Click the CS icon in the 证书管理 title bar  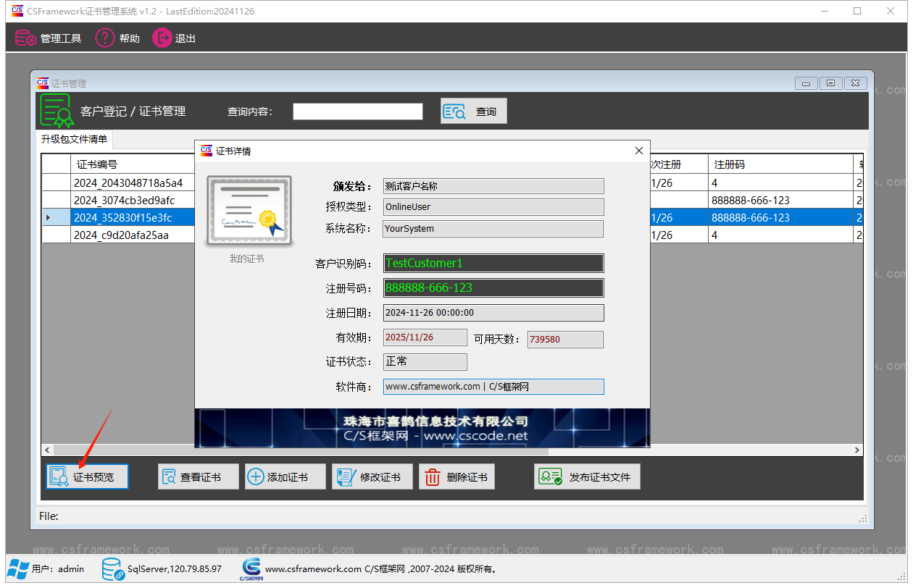(x=43, y=83)
